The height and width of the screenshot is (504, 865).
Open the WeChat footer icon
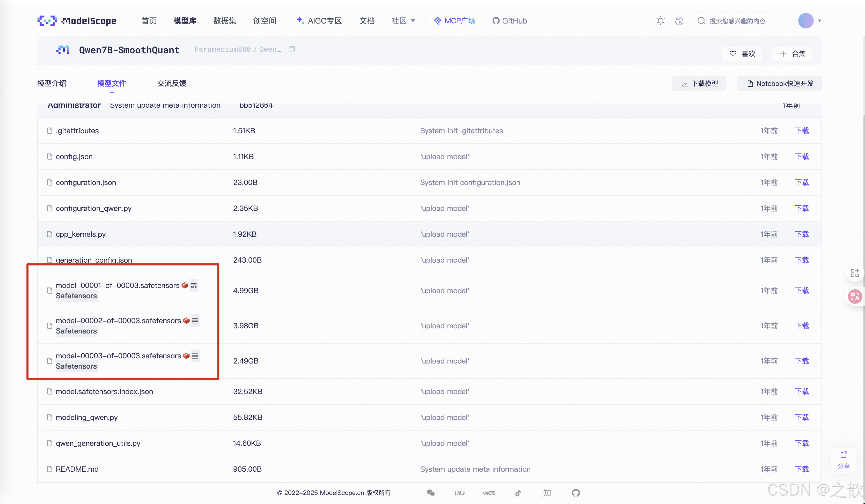tap(430, 493)
